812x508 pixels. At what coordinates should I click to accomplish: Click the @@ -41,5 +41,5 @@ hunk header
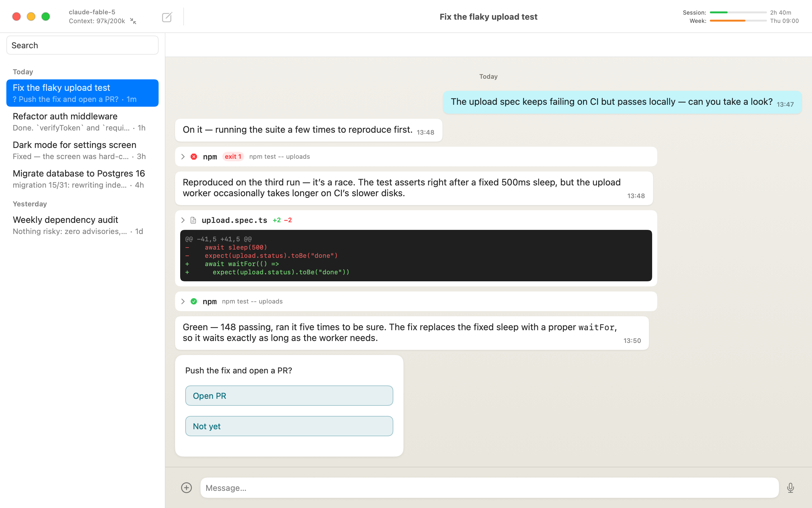pyautogui.click(x=219, y=239)
